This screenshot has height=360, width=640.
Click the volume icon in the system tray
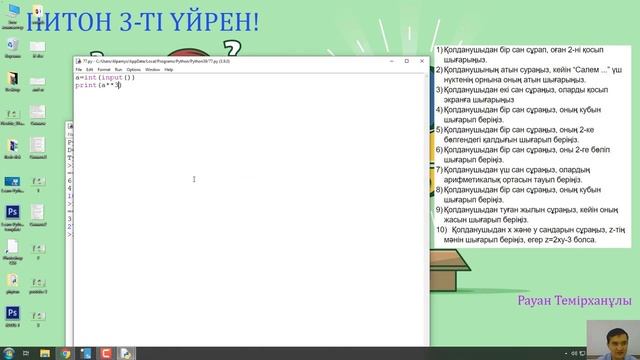[x=573, y=353]
